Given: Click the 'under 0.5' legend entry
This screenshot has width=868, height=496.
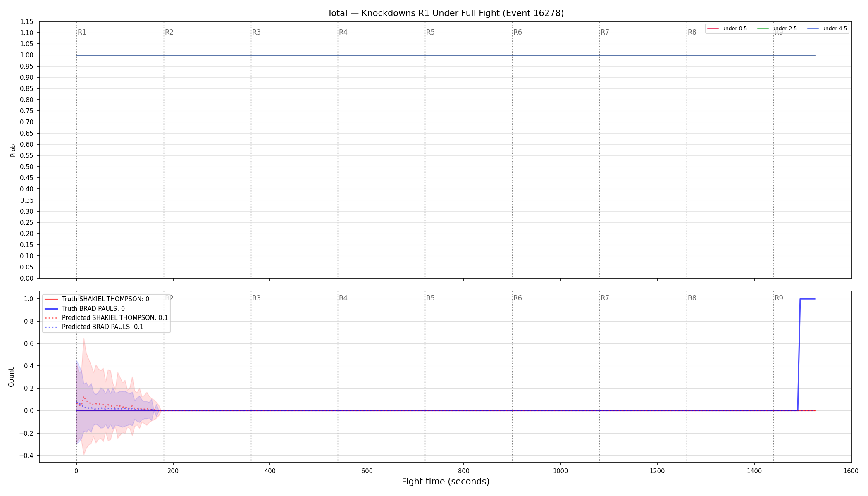Looking at the screenshot, I should (727, 29).
